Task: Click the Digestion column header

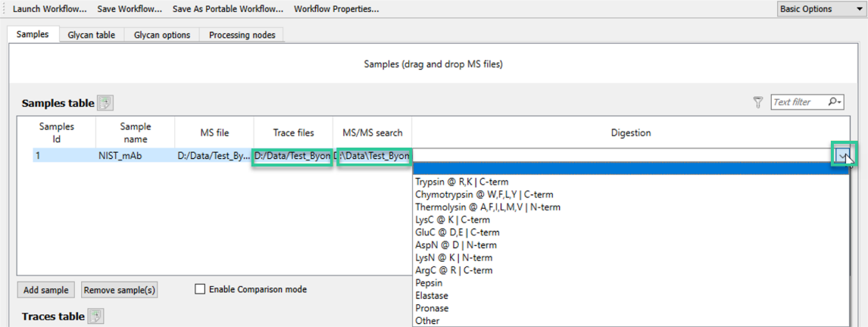Action: click(630, 132)
